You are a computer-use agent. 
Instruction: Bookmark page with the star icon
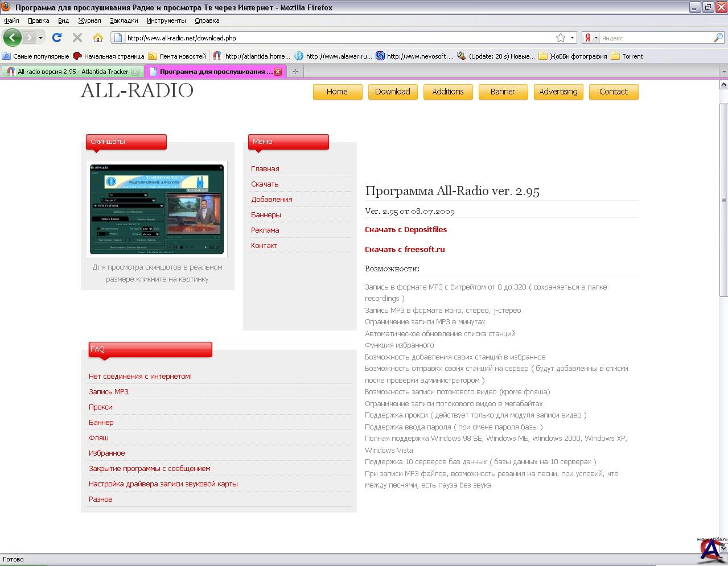point(561,38)
